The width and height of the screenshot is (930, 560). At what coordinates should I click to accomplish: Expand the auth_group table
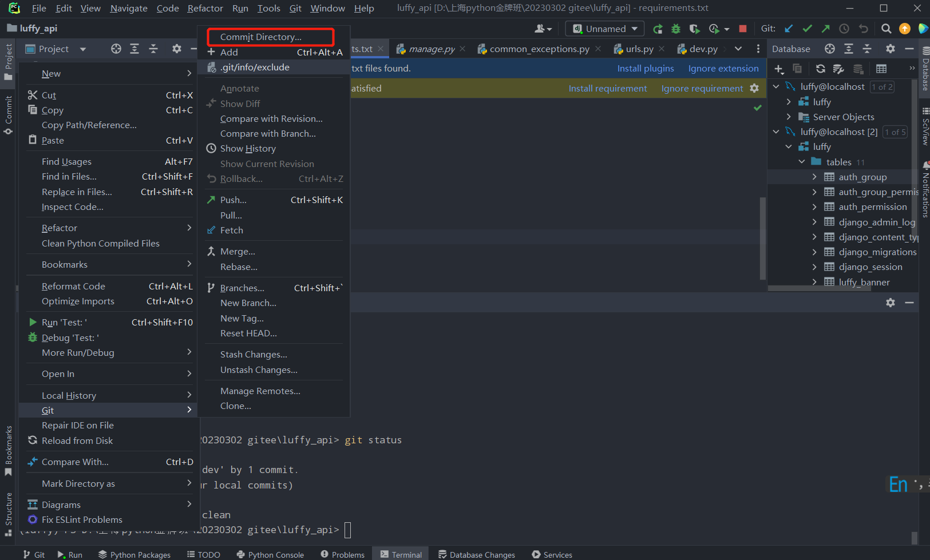[x=814, y=177]
